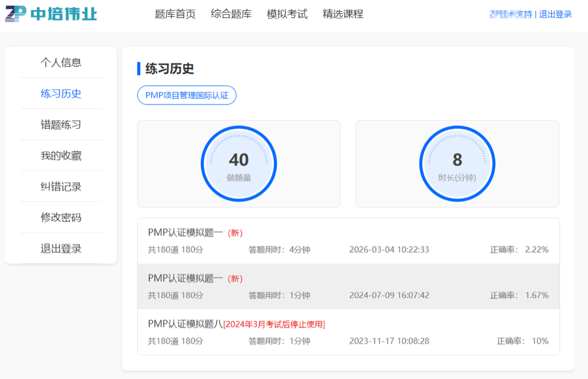Open 我的收藏 sidebar entry
This screenshot has height=379, width=588.
tap(61, 156)
